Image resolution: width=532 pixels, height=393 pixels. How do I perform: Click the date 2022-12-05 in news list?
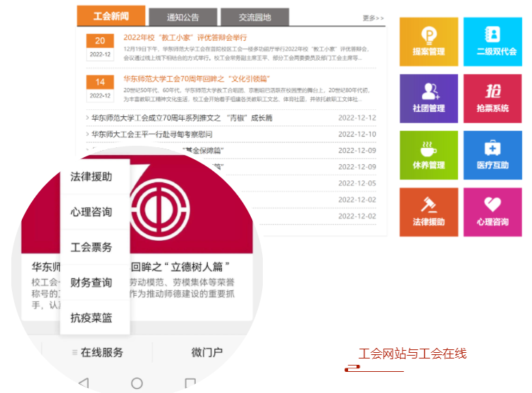[x=357, y=183]
